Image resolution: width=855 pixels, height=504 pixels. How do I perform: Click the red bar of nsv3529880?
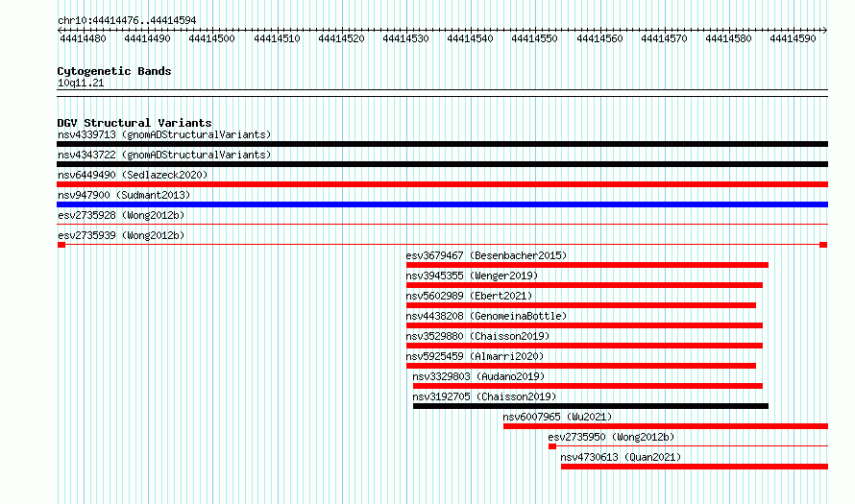pos(584,346)
